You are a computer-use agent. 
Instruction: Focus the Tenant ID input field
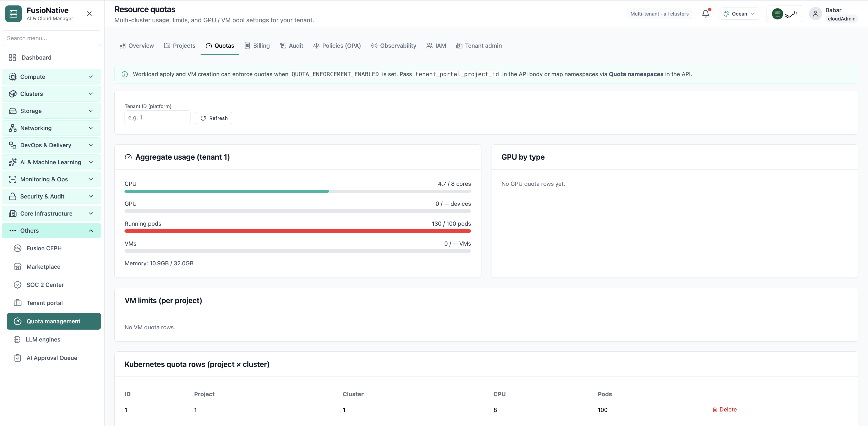tap(157, 118)
